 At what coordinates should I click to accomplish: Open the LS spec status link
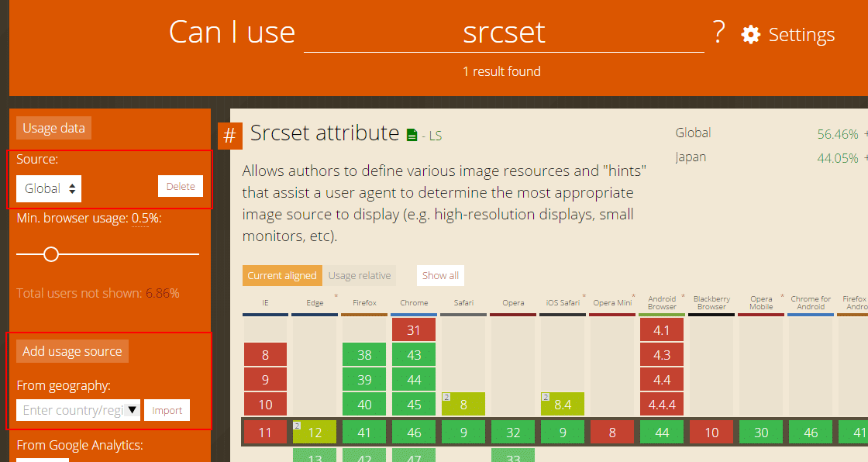click(x=435, y=136)
